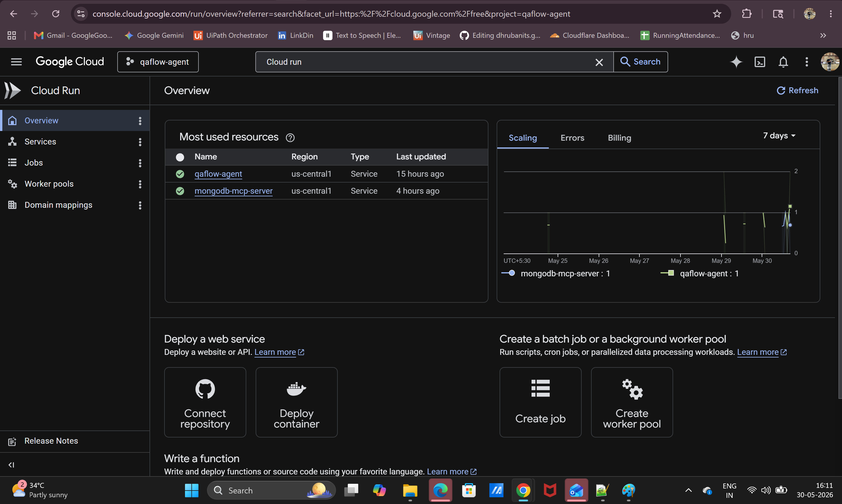
Task: Click the Google account avatar in console header
Action: (830, 62)
